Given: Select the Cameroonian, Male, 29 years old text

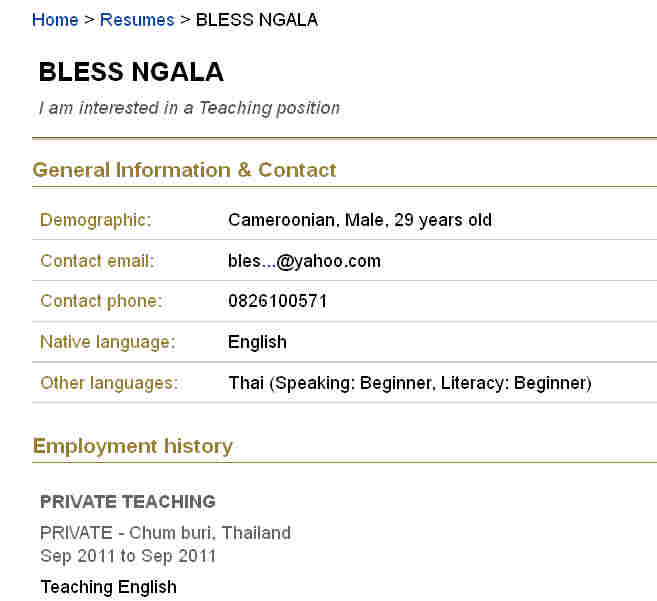Looking at the screenshot, I should (x=360, y=220).
